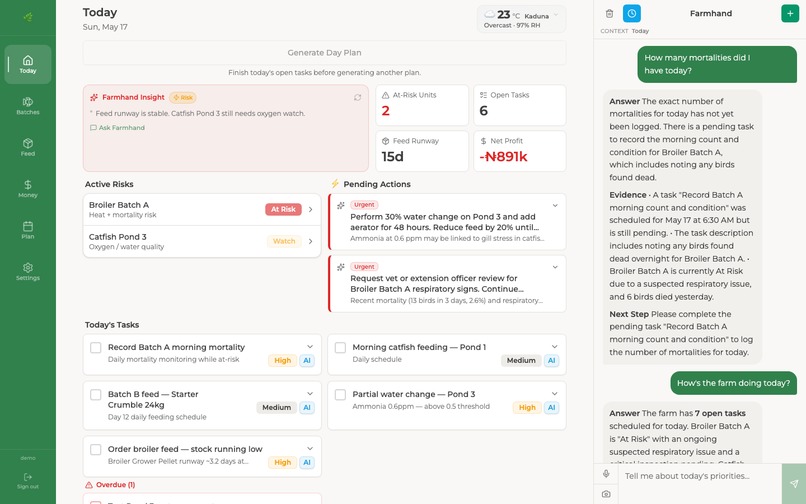Image resolution: width=806 pixels, height=504 pixels.
Task: Open the Plan calendar section
Action: pos(28,230)
